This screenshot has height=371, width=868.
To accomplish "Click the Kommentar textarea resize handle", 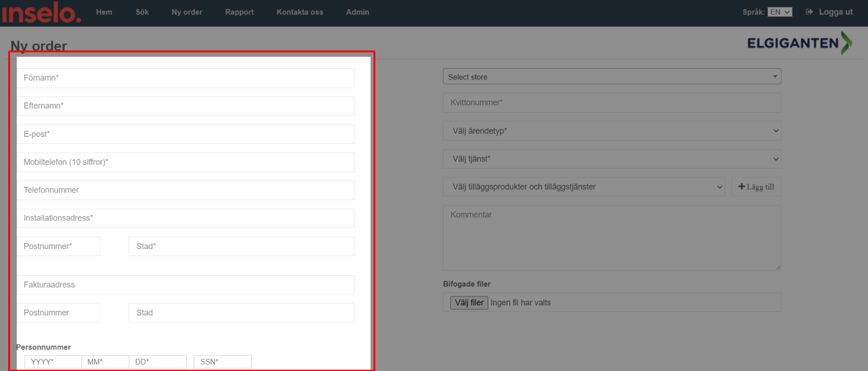I will (778, 267).
